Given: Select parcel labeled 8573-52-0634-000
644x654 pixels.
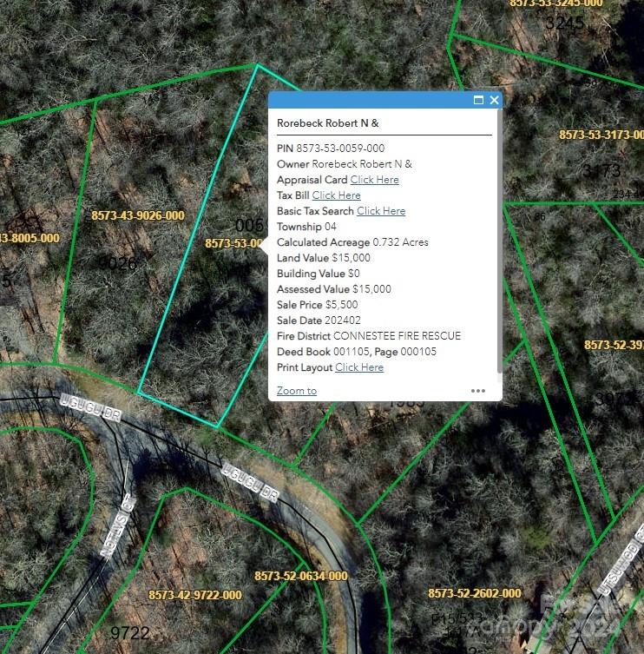Looking at the screenshot, I should [301, 576].
